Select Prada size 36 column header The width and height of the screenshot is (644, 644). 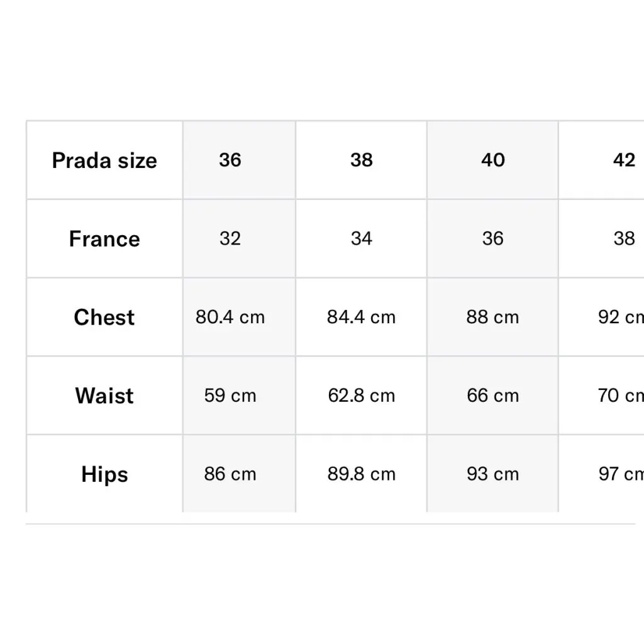tap(230, 160)
